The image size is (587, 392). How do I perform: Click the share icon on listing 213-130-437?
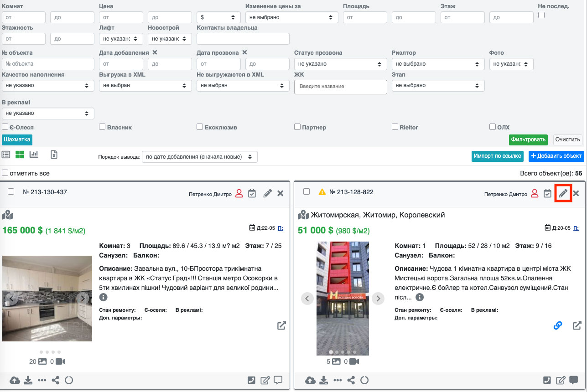tap(56, 380)
